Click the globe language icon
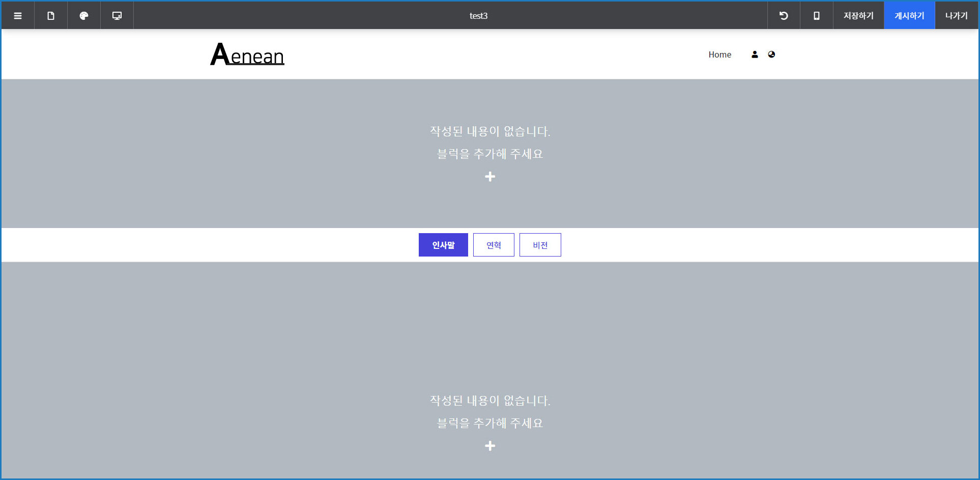Image resolution: width=980 pixels, height=480 pixels. click(771, 54)
